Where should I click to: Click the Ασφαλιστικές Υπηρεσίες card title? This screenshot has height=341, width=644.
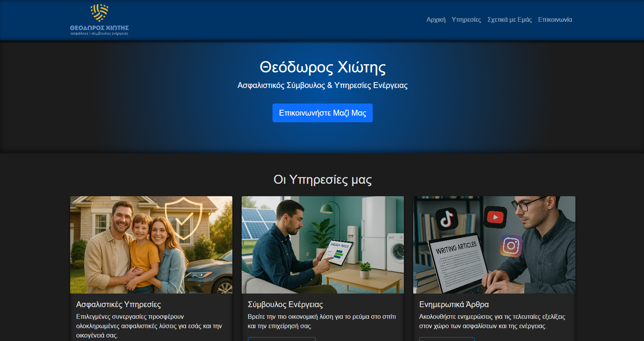[x=119, y=304]
